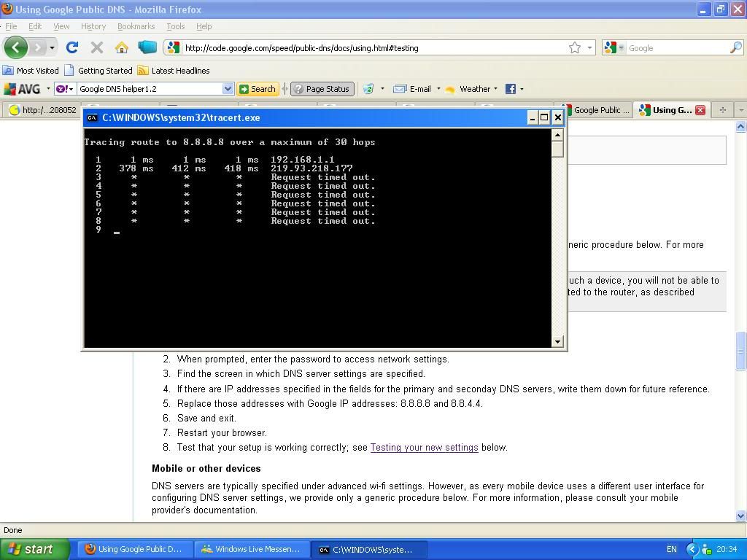Screen dimensions: 747x560
Task: Open the Facebook icon in AVG toolbar
Action: (x=511, y=89)
